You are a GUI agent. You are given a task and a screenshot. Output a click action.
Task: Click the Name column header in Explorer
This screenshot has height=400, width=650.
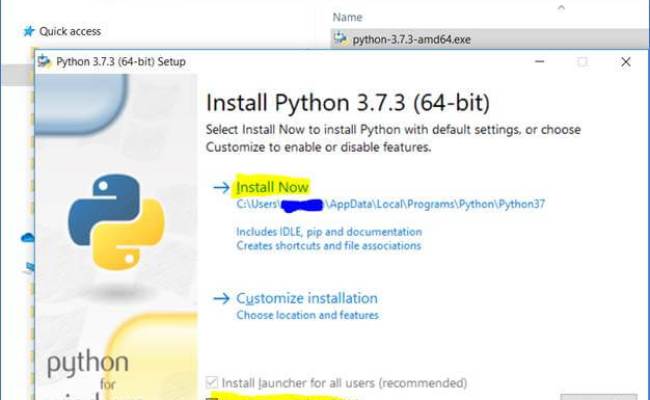[x=347, y=17]
